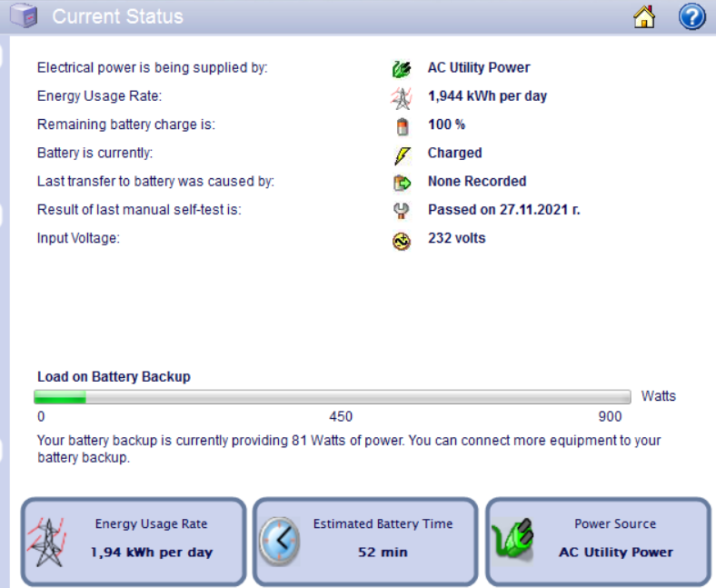Viewport: 716px width, 588px height.
Task: Click the battery backup device icon in header
Action: pyautogui.click(x=24, y=16)
